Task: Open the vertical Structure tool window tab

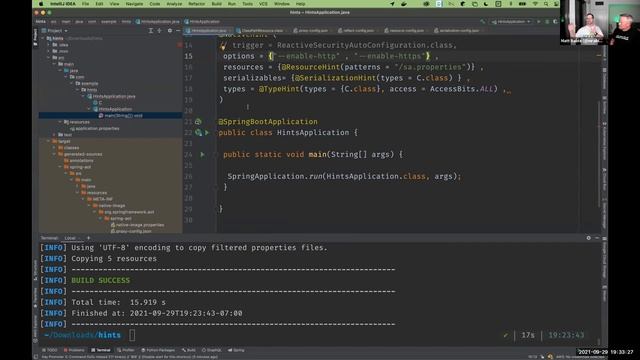Action: (35, 270)
